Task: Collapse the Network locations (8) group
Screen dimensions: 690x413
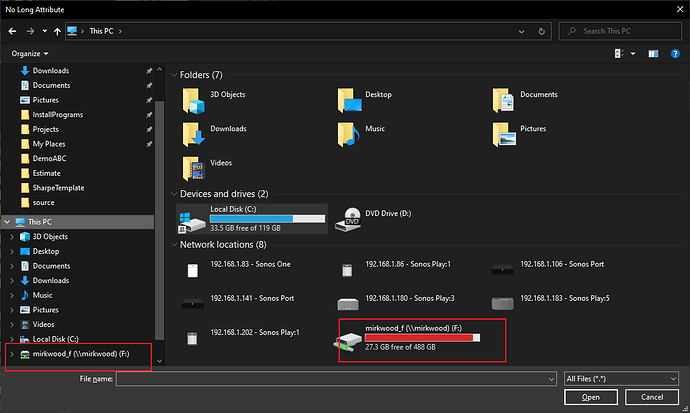Action: 174,244
